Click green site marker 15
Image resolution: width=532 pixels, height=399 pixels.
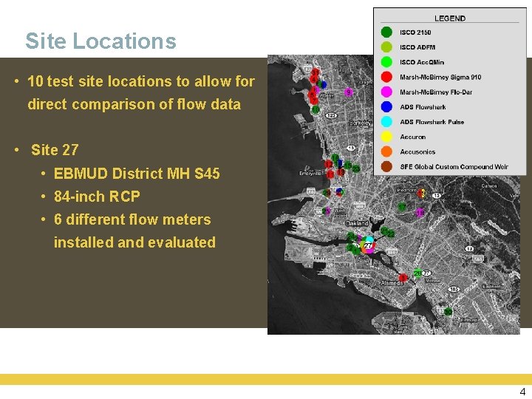[x=348, y=166]
